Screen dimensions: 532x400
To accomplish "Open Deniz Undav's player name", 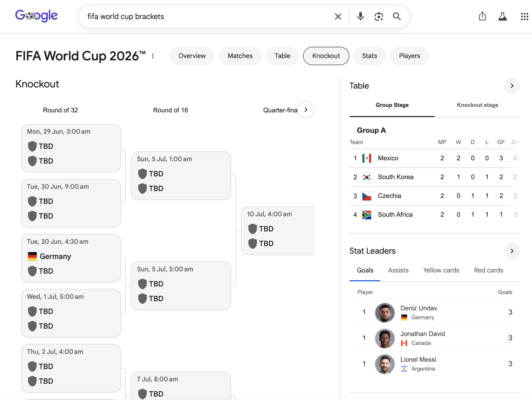I will [418, 308].
